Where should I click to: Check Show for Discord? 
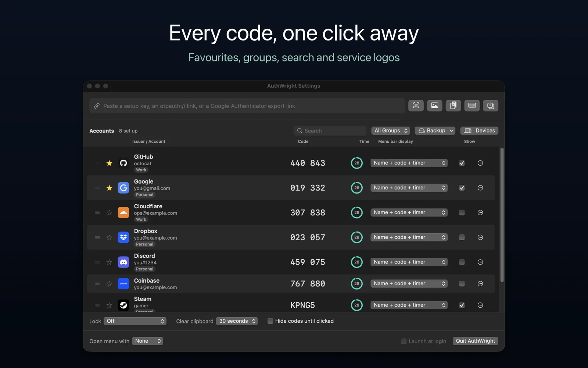click(x=462, y=262)
